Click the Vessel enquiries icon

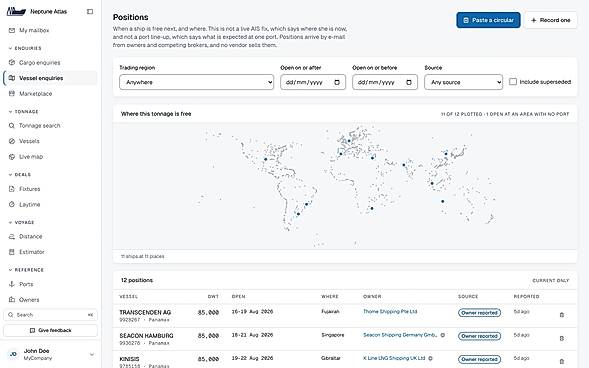point(12,78)
